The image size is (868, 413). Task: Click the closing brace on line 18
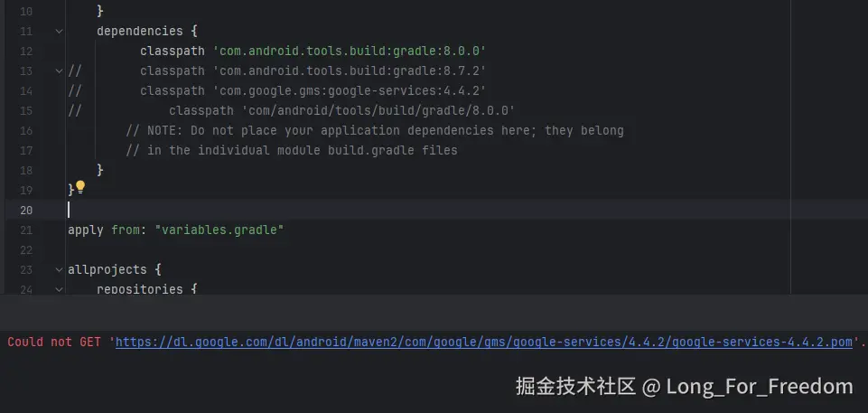point(100,170)
